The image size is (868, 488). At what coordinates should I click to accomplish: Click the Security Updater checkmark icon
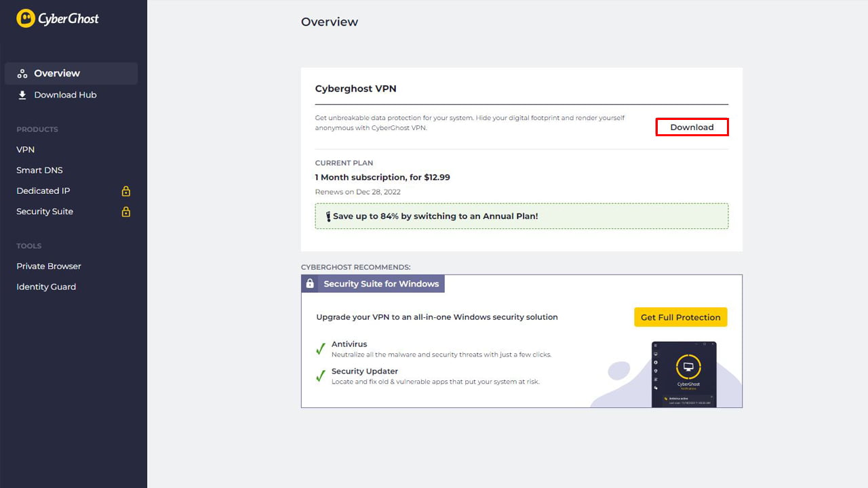(321, 376)
